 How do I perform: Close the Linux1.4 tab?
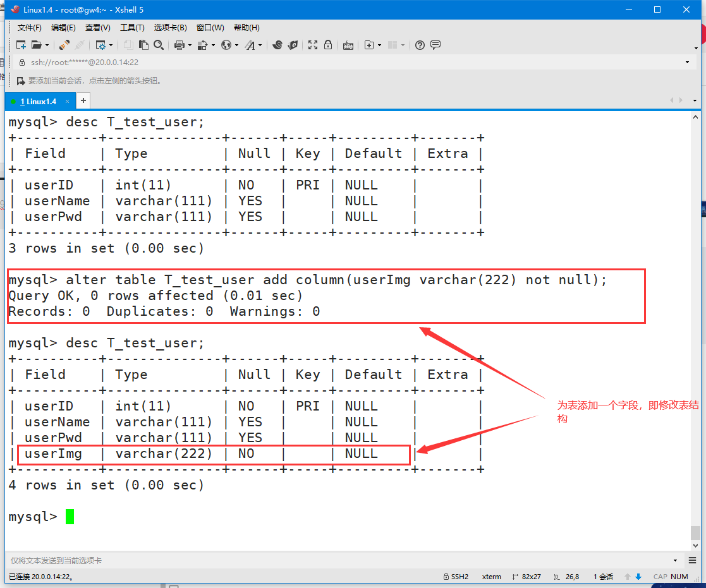67,102
